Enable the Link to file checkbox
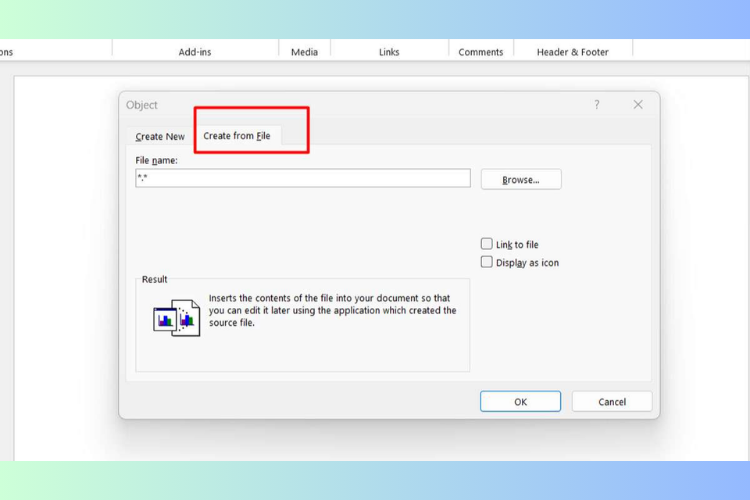Image resolution: width=750 pixels, height=500 pixels. pos(486,244)
